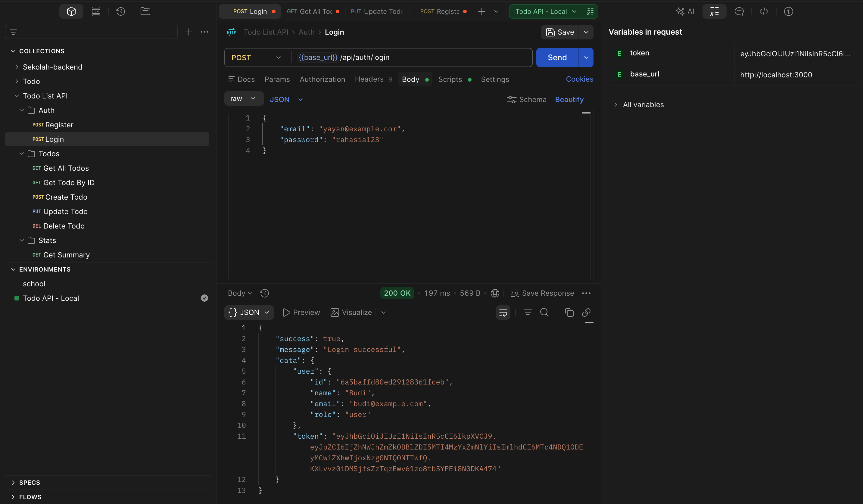Click the blue Send button
Screen dimensions: 863x504
[x=557, y=58]
